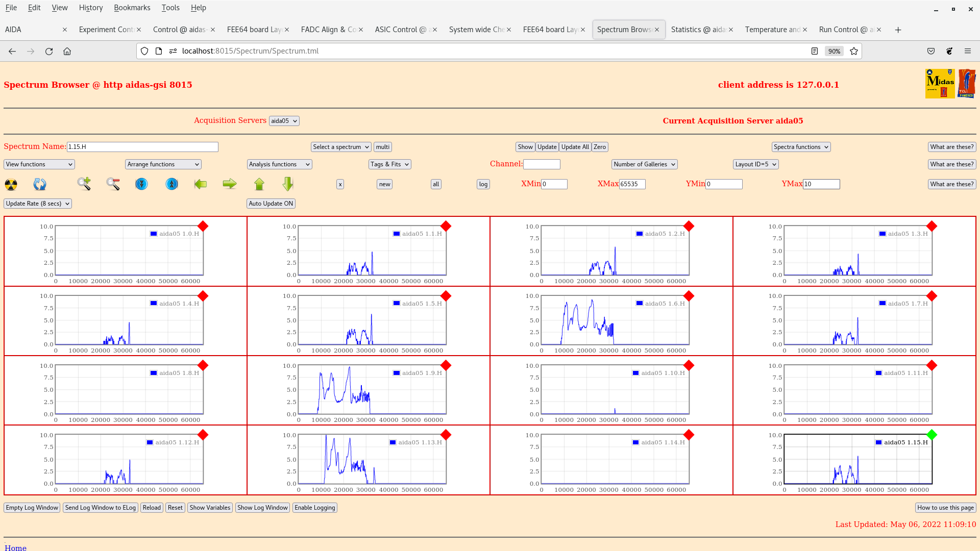Click How to use this page
Image resolution: width=980 pixels, height=551 pixels.
[x=945, y=508]
